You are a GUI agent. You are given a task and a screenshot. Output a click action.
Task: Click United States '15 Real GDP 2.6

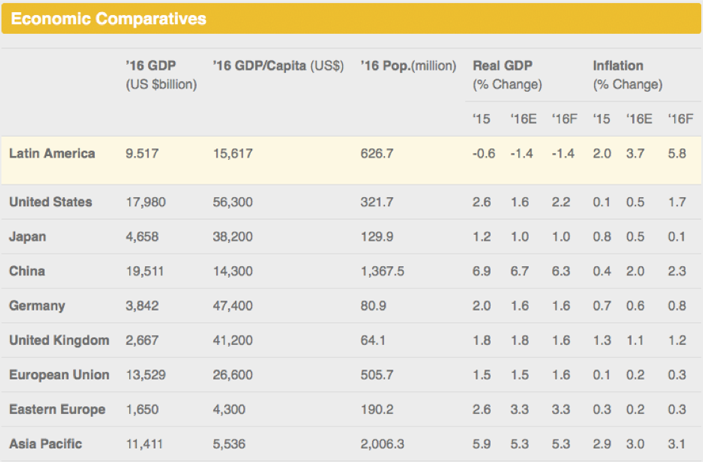[x=482, y=202]
